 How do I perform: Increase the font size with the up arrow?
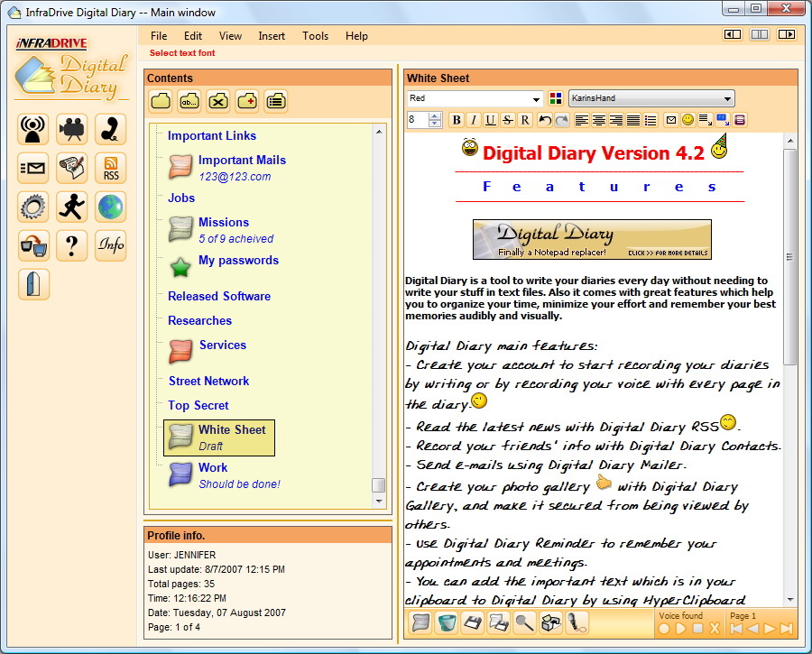(x=436, y=116)
